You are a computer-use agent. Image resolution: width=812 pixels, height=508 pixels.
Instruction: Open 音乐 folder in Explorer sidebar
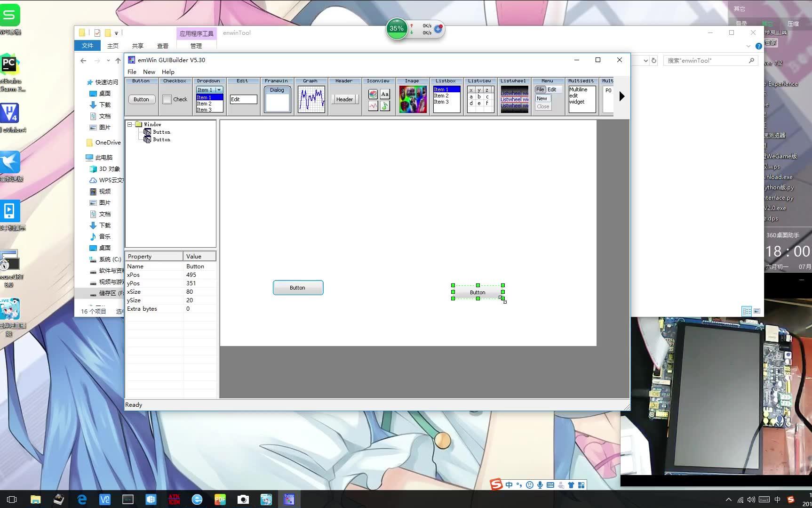[x=100, y=236]
